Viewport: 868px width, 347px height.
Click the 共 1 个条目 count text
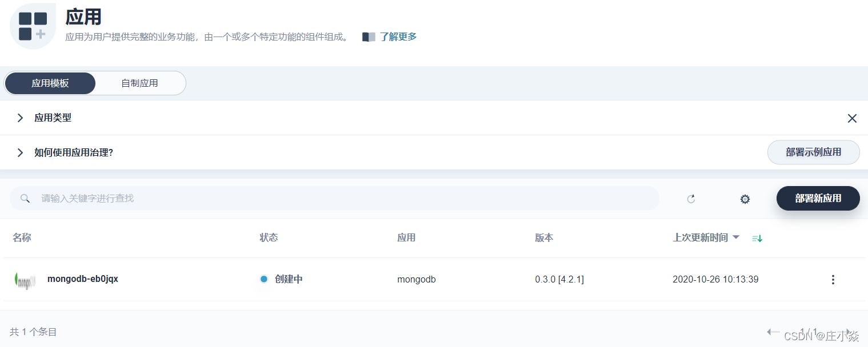pos(33,332)
